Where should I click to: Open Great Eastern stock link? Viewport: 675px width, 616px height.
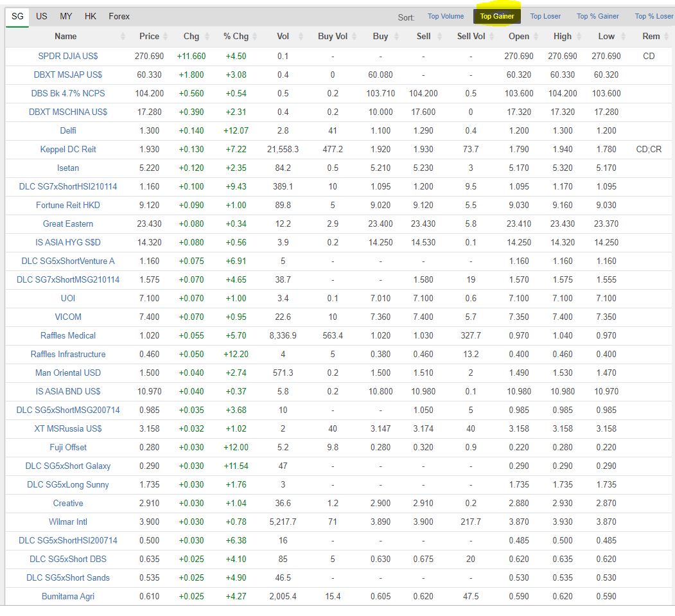pyautogui.click(x=68, y=224)
